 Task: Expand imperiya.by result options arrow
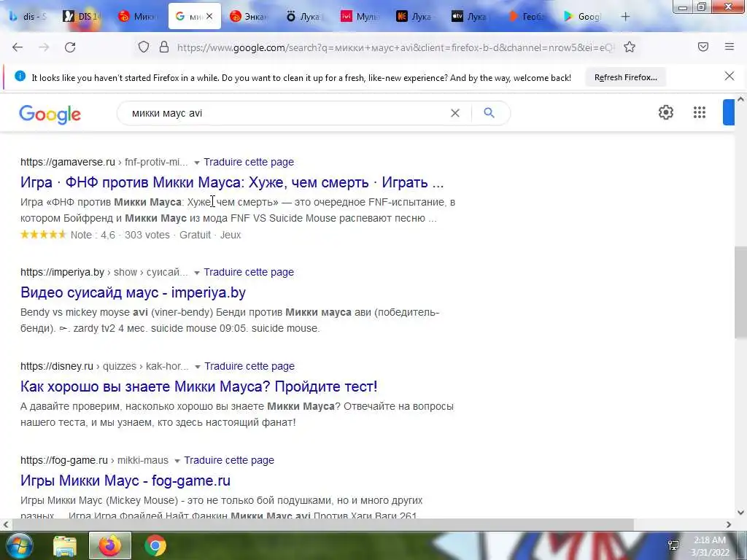click(197, 273)
